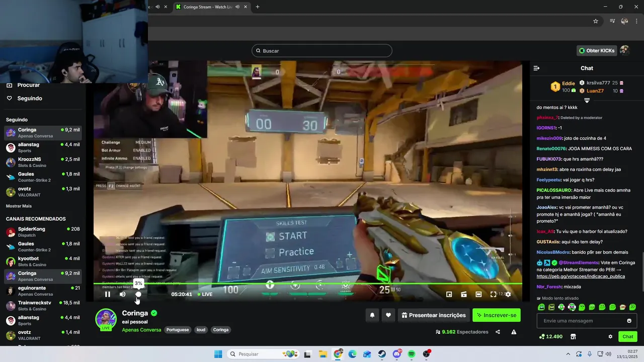Viewport: 644px width, 362px height.
Task: Mute the stream volume speaker icon
Action: tap(122, 294)
